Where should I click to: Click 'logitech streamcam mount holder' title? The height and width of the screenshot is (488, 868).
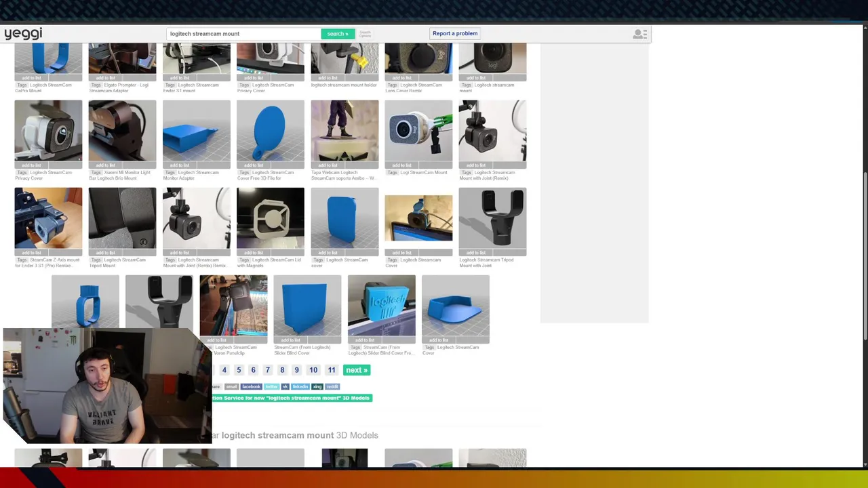[344, 85]
